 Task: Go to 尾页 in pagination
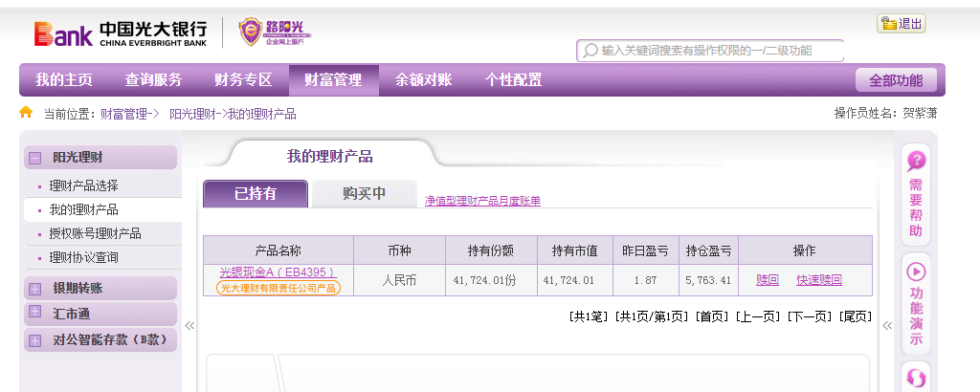855,316
